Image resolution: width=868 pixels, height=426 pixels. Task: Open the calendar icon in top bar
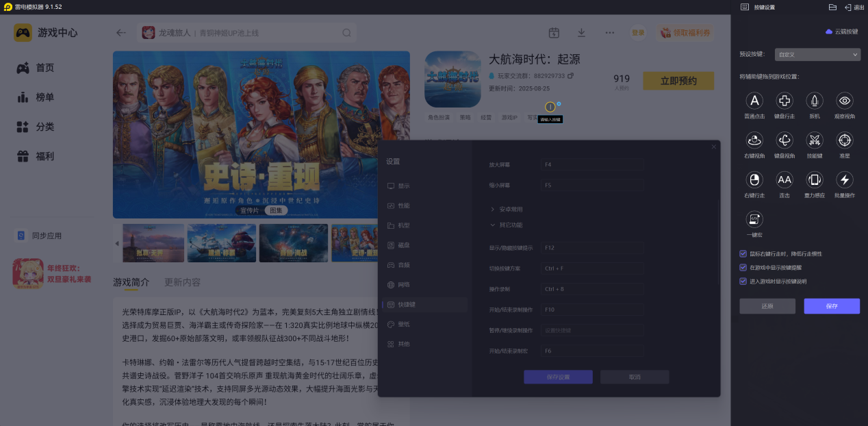coord(554,32)
